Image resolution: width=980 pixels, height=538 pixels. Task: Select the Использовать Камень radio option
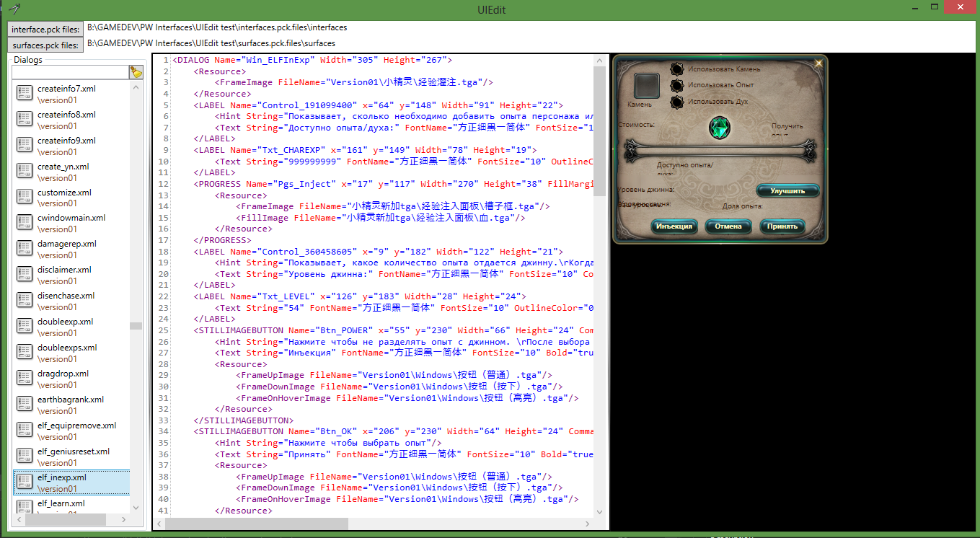coord(676,69)
